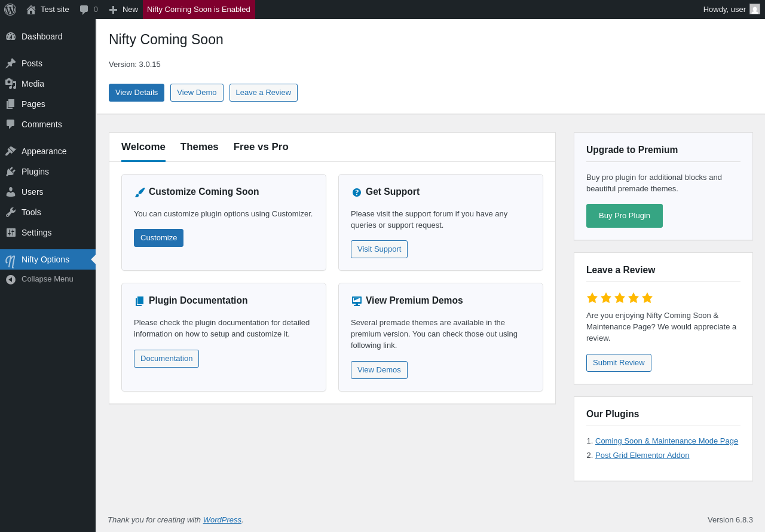Open the Post Grid Elementor Addon link

click(x=642, y=455)
